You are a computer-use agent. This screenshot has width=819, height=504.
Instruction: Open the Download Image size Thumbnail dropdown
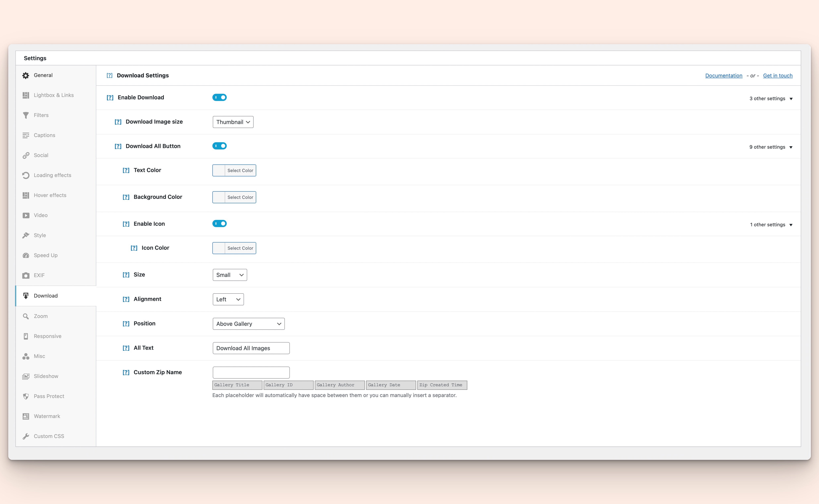tap(233, 122)
